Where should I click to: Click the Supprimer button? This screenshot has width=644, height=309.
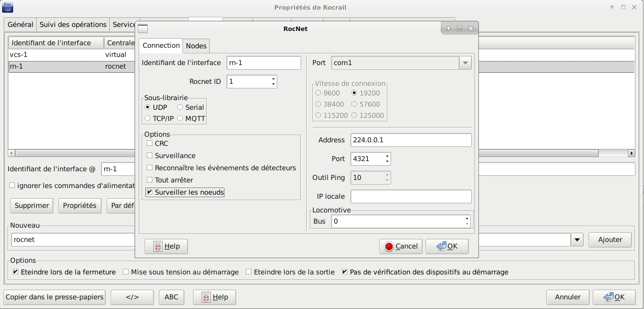coord(32,206)
